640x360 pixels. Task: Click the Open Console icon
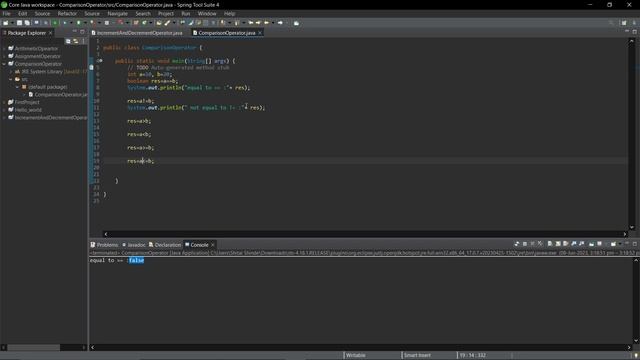[613, 244]
